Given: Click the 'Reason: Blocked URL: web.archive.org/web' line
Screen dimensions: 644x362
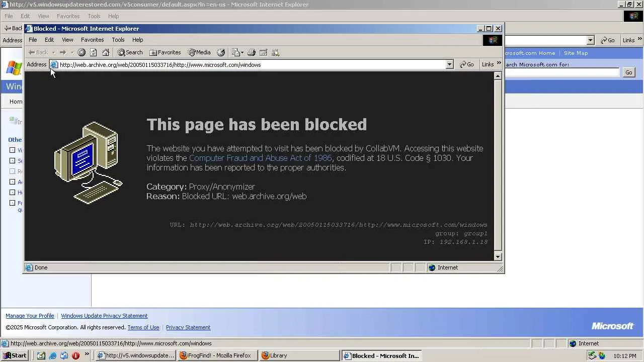Looking at the screenshot, I should coord(226,196).
